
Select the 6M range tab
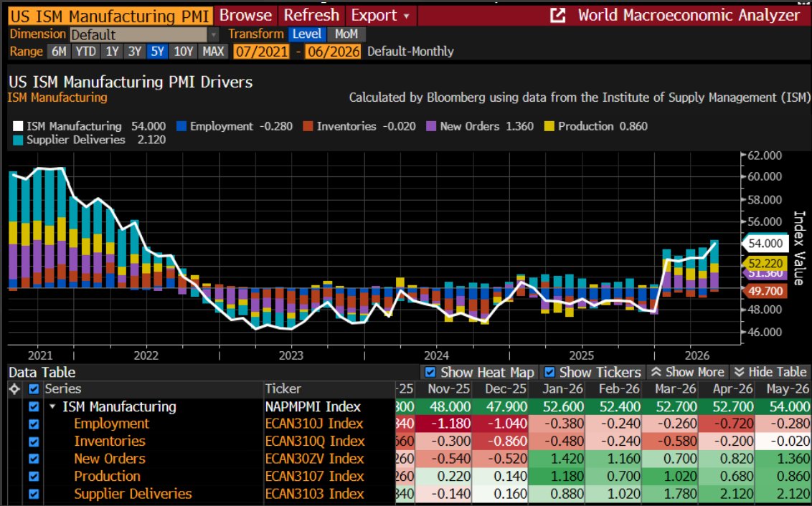[x=59, y=51]
